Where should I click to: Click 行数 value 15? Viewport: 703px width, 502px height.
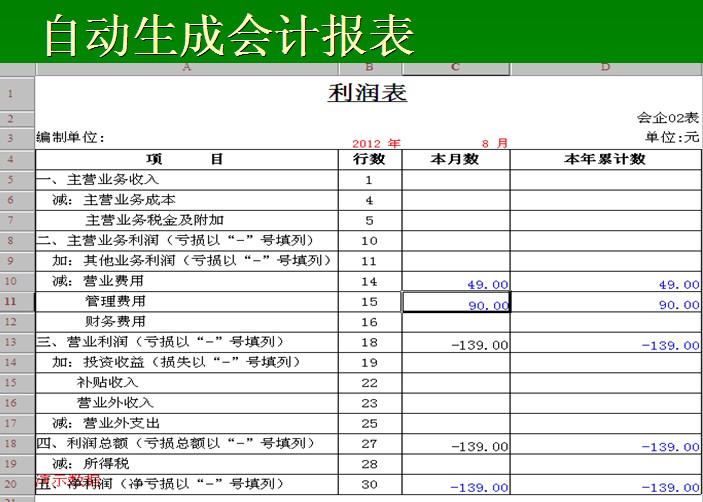click(369, 302)
